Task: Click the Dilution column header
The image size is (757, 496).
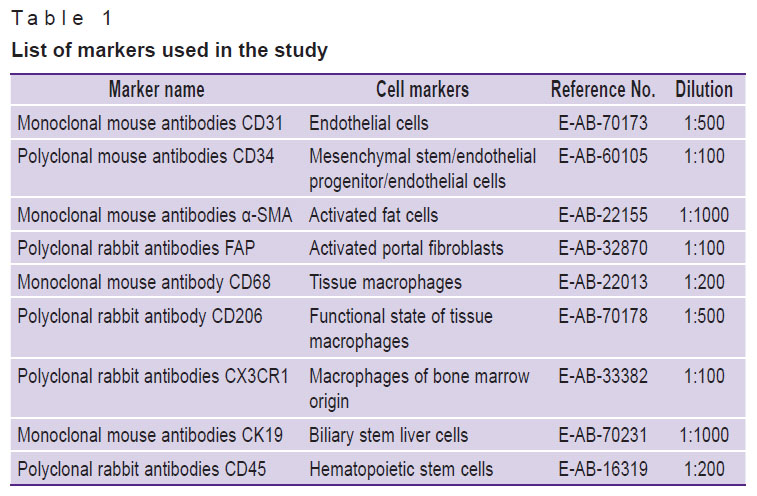Action: point(704,90)
